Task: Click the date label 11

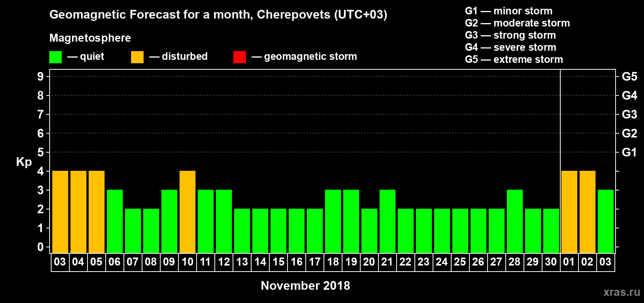Action: click(205, 262)
